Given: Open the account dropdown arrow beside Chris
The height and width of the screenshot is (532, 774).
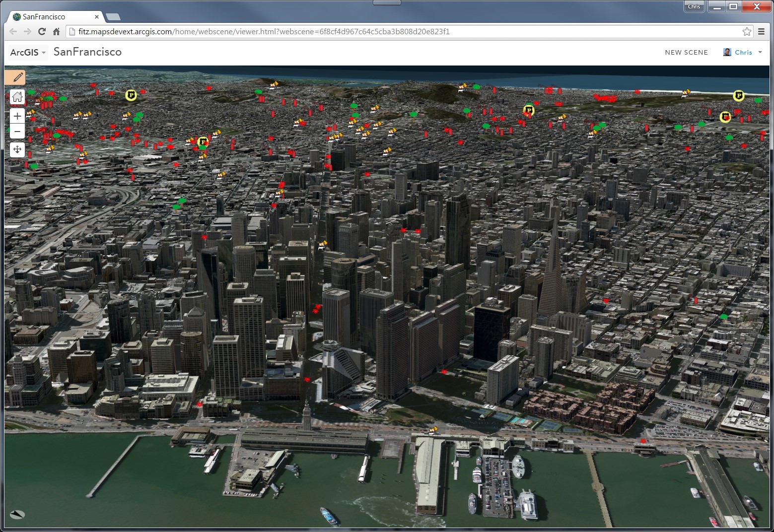Looking at the screenshot, I should (760, 52).
